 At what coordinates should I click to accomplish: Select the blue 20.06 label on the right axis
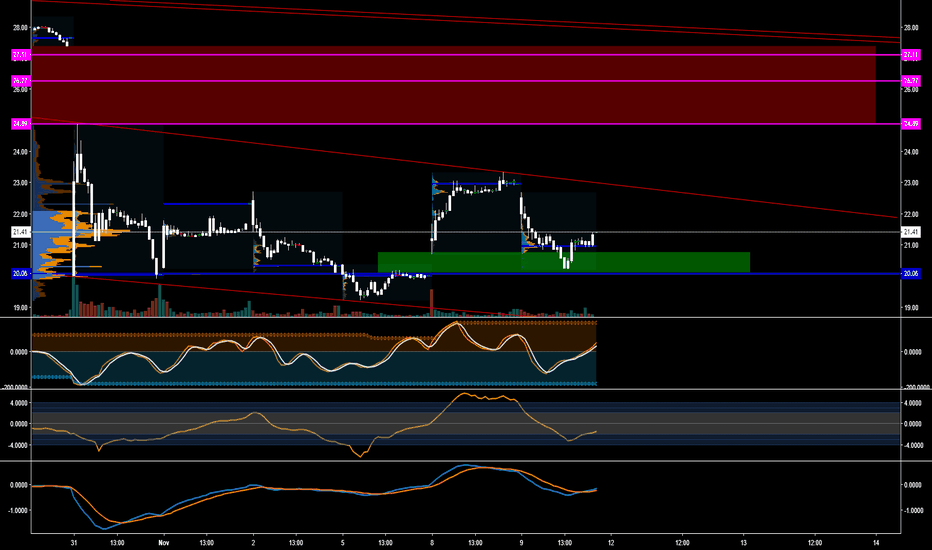click(x=911, y=274)
